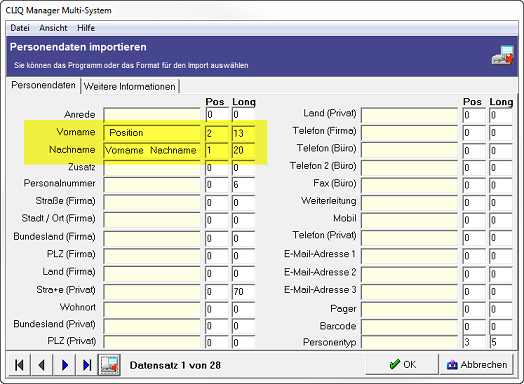Open the Datei menu

[20, 28]
